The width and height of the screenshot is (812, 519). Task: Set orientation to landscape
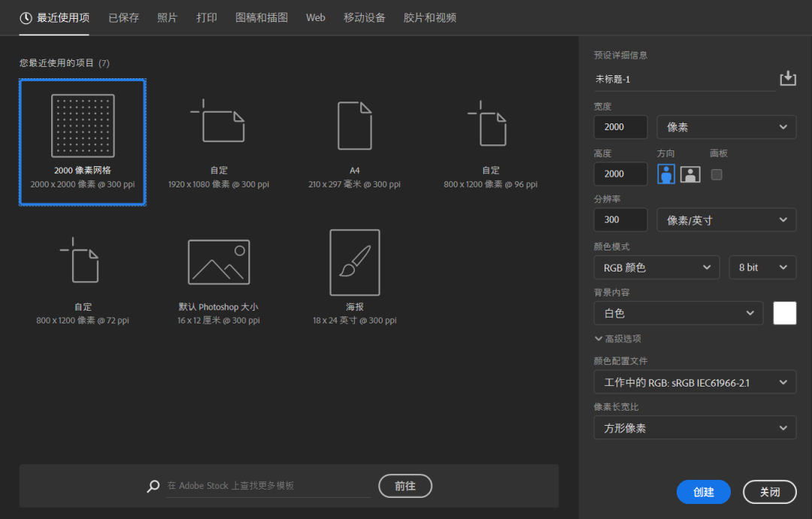690,175
